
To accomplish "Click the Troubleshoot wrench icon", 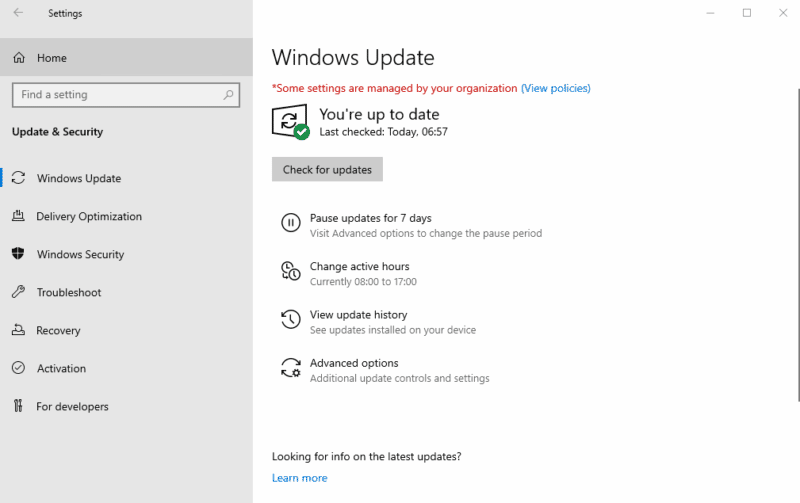I will [18, 292].
